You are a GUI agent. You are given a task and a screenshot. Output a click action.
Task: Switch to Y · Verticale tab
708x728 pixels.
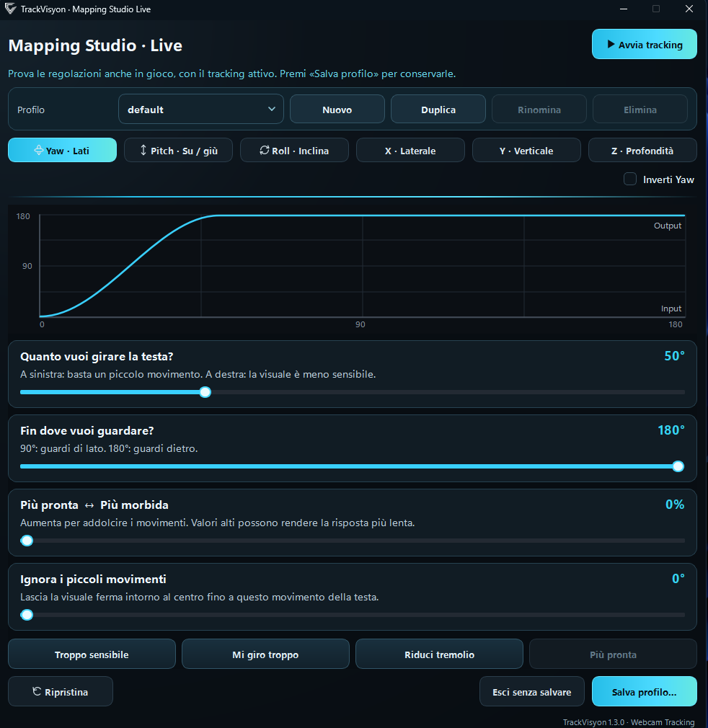[526, 151]
